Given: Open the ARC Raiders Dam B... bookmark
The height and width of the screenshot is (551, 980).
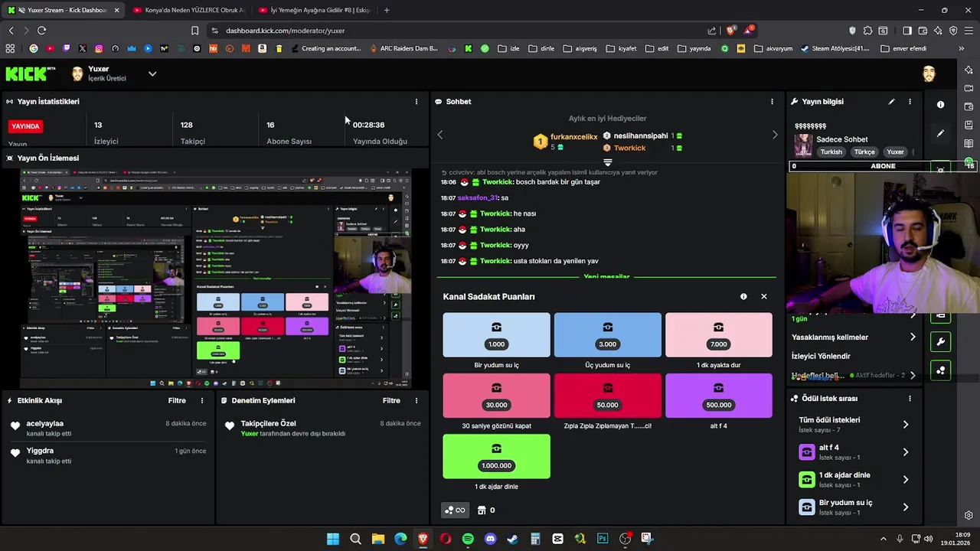Looking at the screenshot, I should point(403,48).
